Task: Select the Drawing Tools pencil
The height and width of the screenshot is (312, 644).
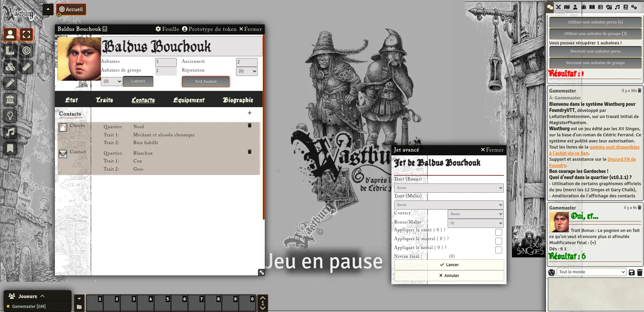Action: point(10,83)
